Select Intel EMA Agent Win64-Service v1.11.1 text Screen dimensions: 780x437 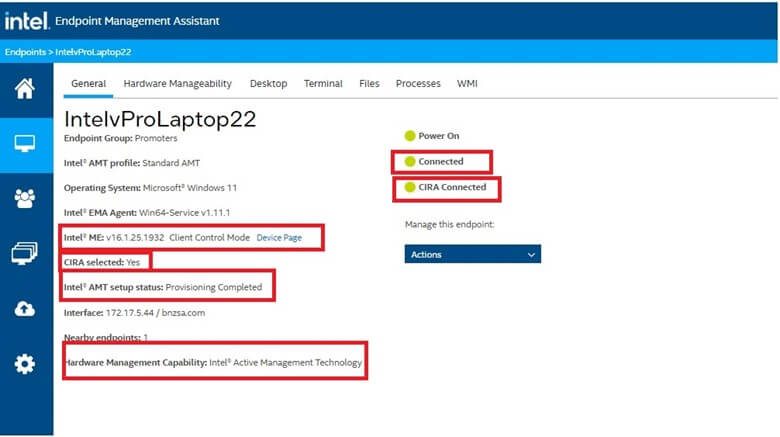click(147, 213)
